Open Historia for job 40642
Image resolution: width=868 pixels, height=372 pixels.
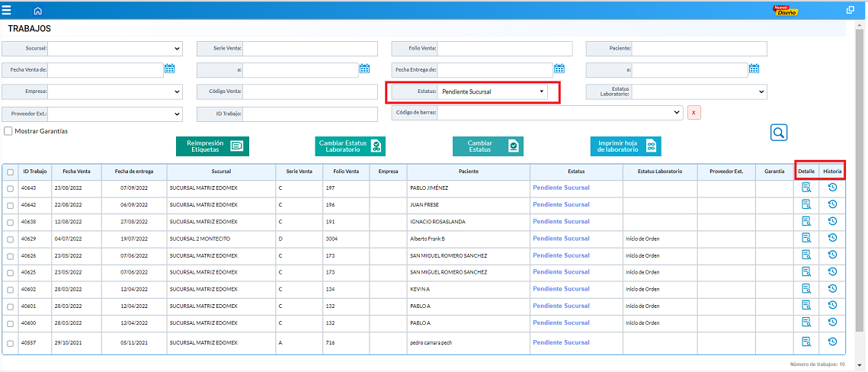click(832, 204)
